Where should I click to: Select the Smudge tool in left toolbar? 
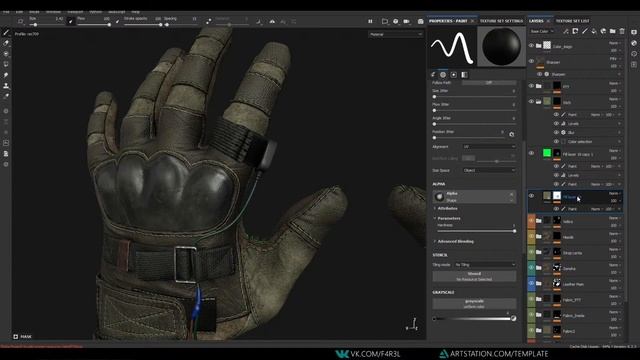click(x=6, y=75)
